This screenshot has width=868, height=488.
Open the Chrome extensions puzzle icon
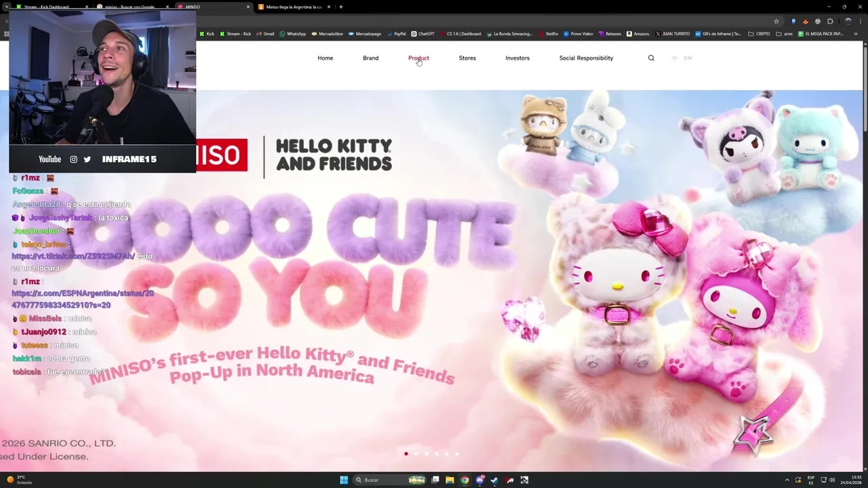tap(829, 21)
